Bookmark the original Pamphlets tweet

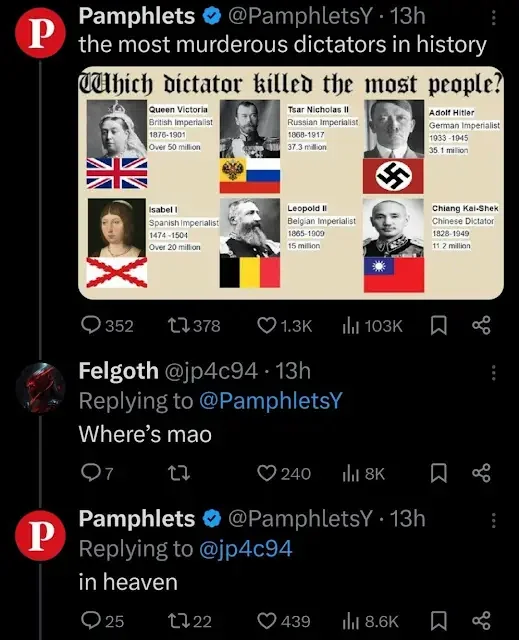[x=439, y=326]
